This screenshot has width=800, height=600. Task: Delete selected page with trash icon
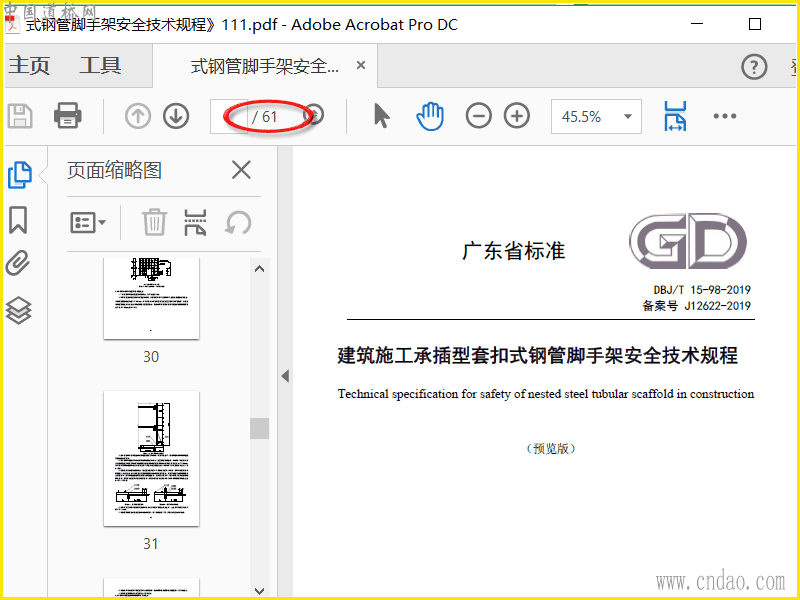tap(154, 222)
